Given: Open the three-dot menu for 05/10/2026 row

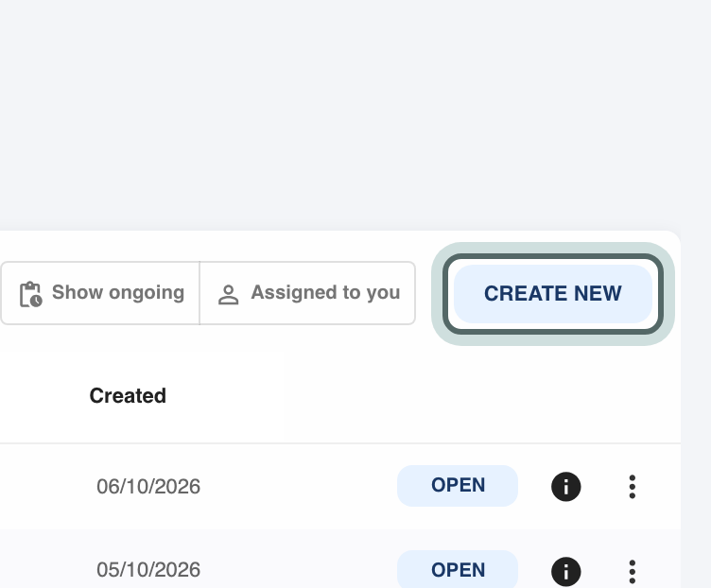Looking at the screenshot, I should [633, 572].
